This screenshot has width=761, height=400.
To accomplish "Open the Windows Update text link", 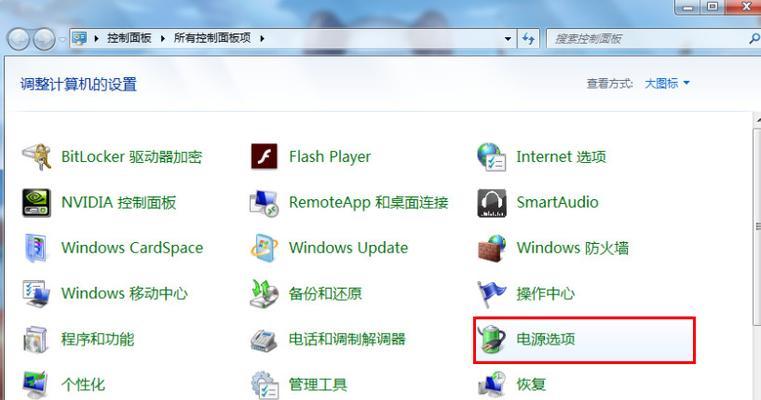I will [x=348, y=248].
